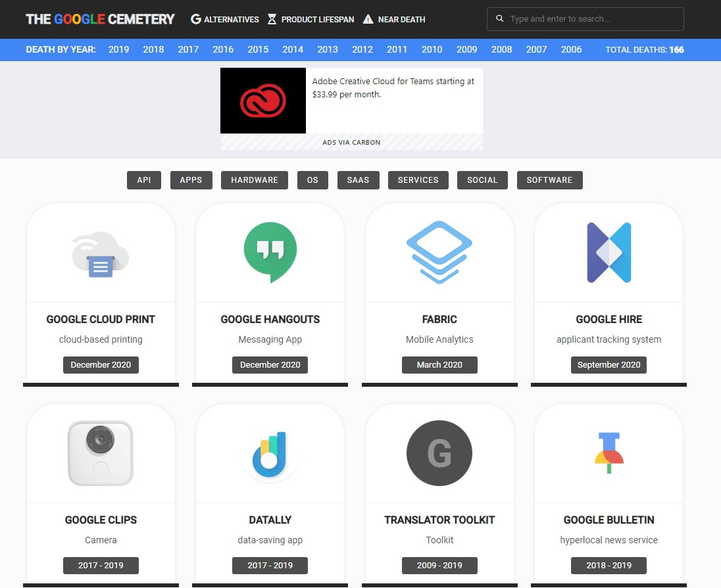Select death year 2015
This screenshot has width=721, height=588.
coord(258,49)
